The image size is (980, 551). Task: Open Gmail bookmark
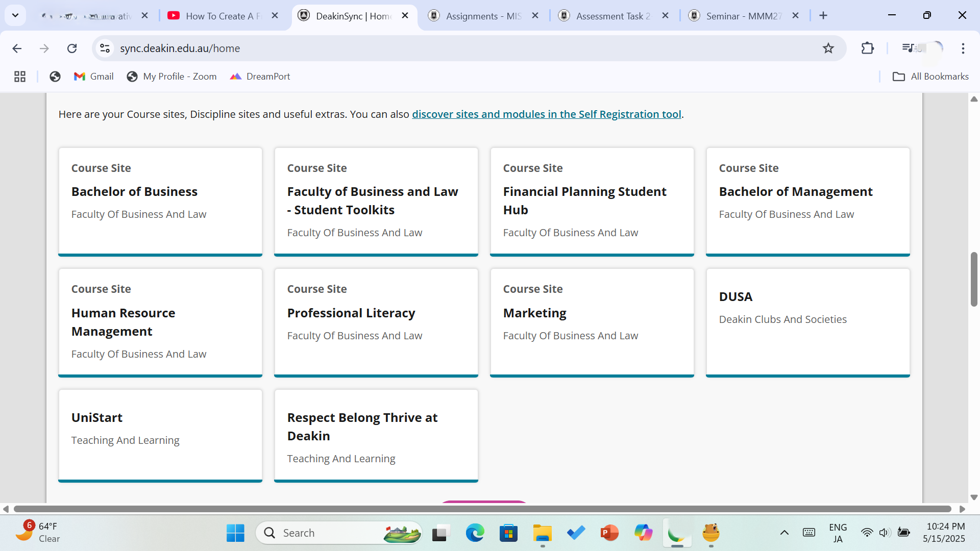[x=94, y=77]
